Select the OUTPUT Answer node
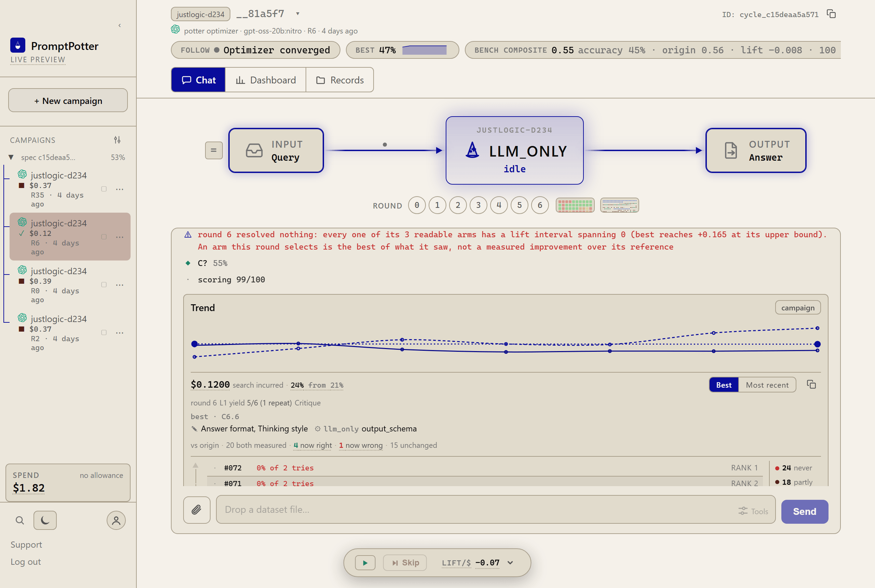 755,150
